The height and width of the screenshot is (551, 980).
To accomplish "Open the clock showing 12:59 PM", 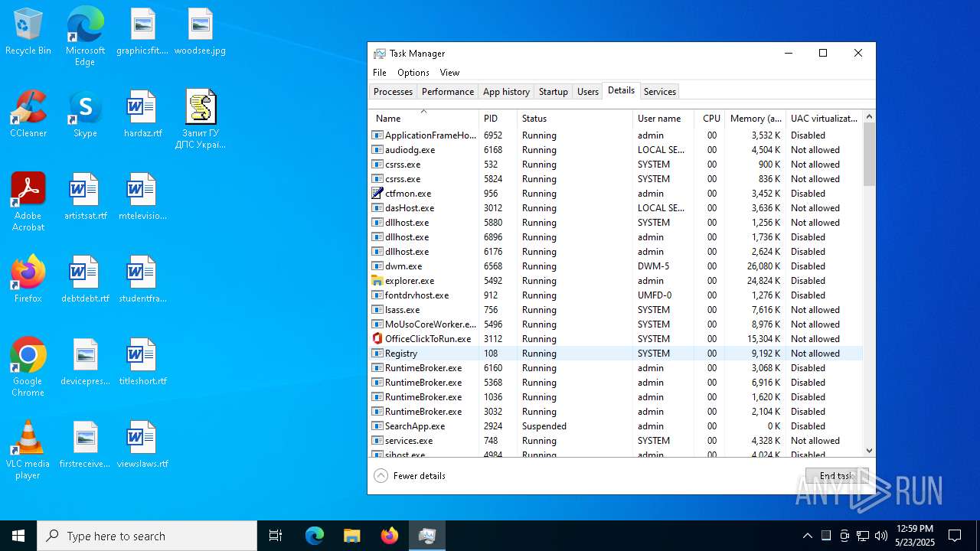I will coord(914,536).
